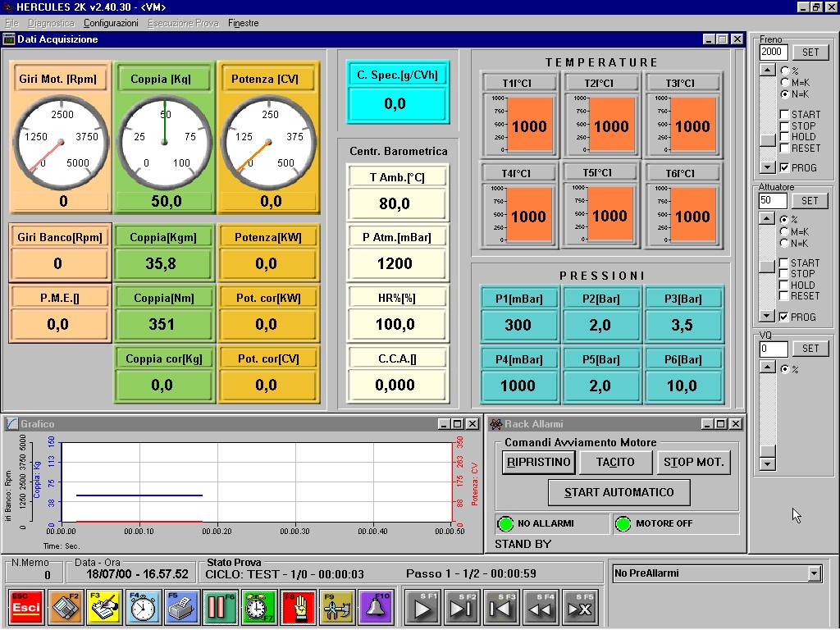Click the SF4 rewind double-arrow button
The width and height of the screenshot is (840, 630).
[x=541, y=608]
